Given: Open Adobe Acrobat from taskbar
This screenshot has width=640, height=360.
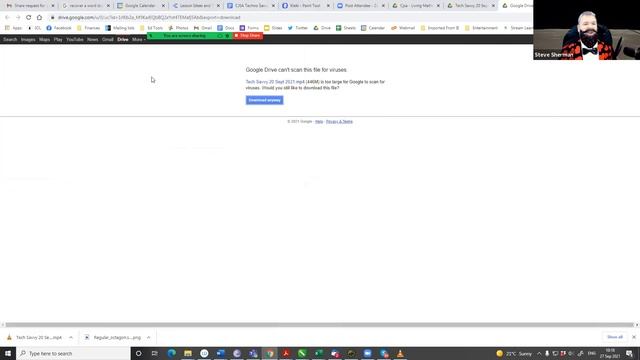Looking at the screenshot, I should pos(286,353).
